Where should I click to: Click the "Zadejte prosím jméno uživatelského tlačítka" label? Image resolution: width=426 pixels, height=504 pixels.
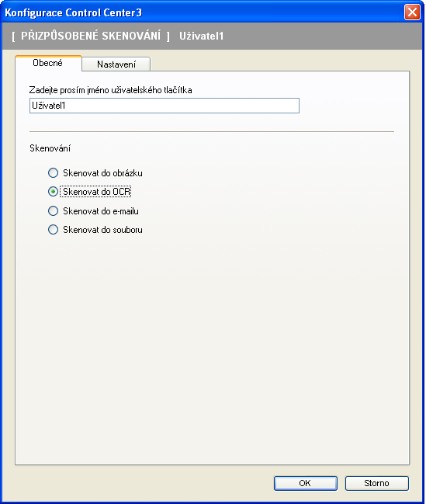coord(110,90)
